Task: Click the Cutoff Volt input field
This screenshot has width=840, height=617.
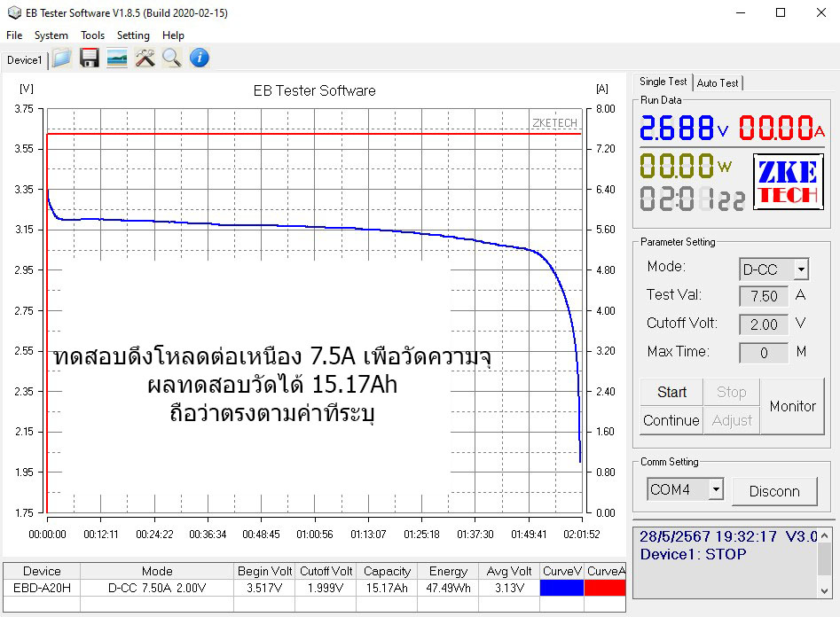Action: click(762, 324)
